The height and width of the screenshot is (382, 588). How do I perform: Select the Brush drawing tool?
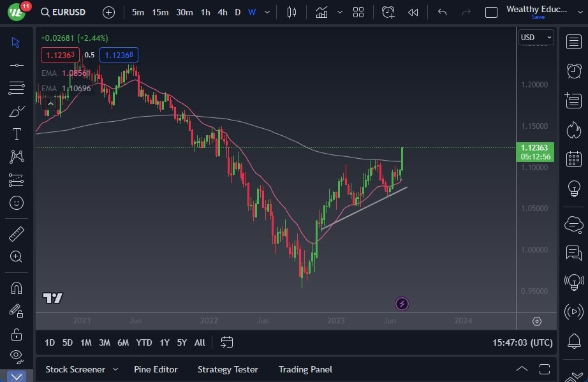(16, 110)
